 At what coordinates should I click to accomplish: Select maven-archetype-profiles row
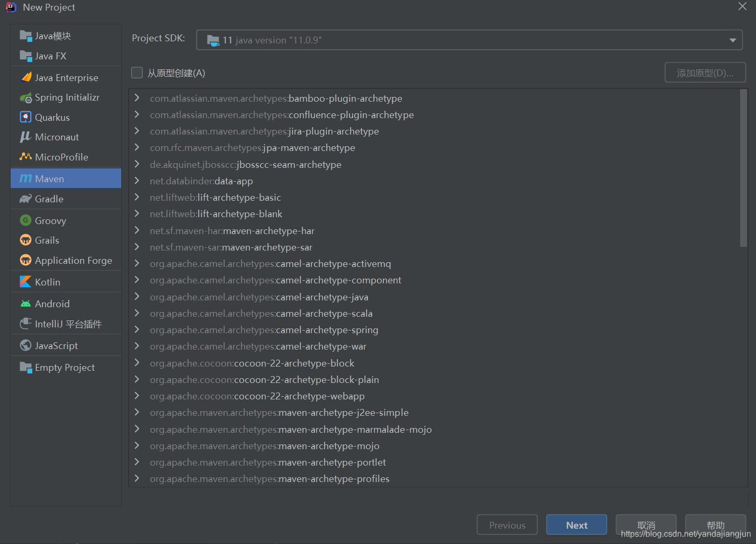pyautogui.click(x=434, y=478)
